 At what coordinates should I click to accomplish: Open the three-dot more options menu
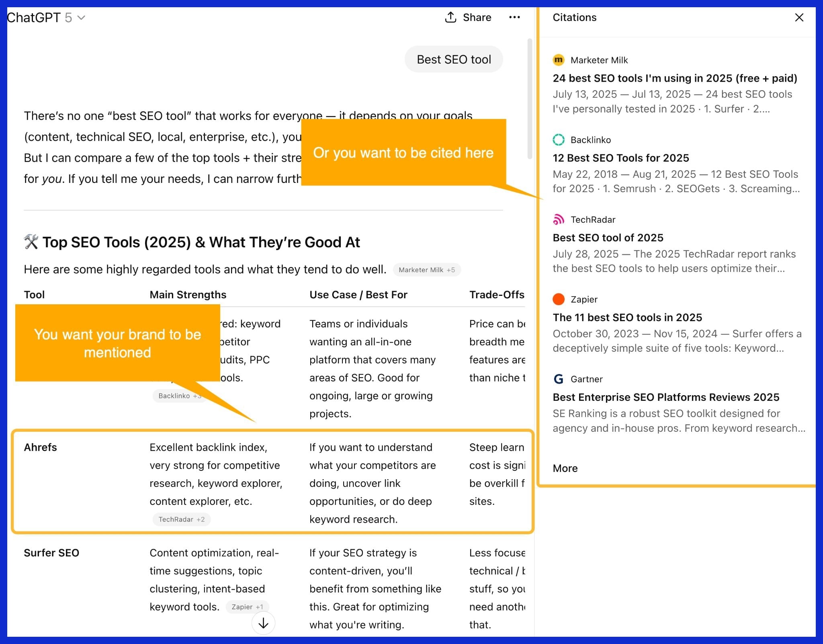(x=514, y=17)
